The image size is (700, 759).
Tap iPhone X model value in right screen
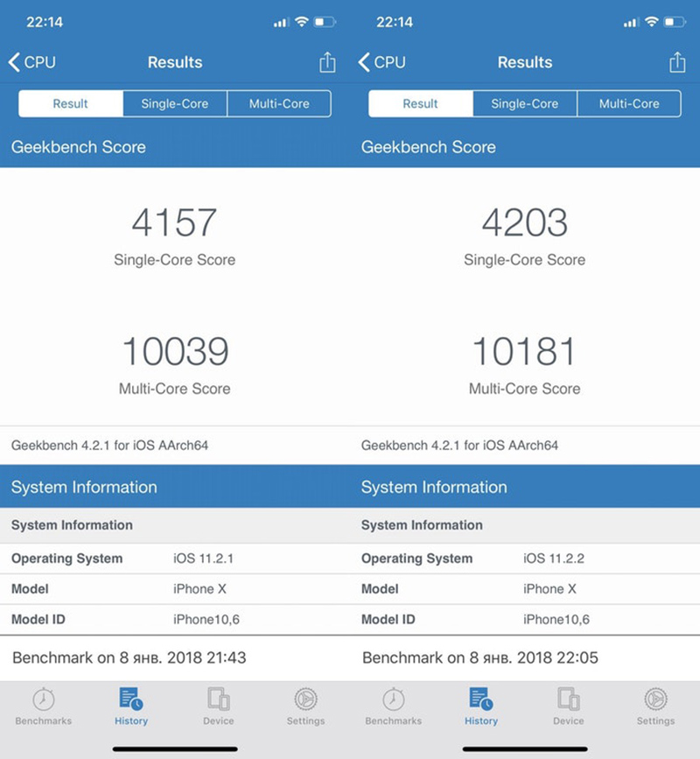(549, 589)
